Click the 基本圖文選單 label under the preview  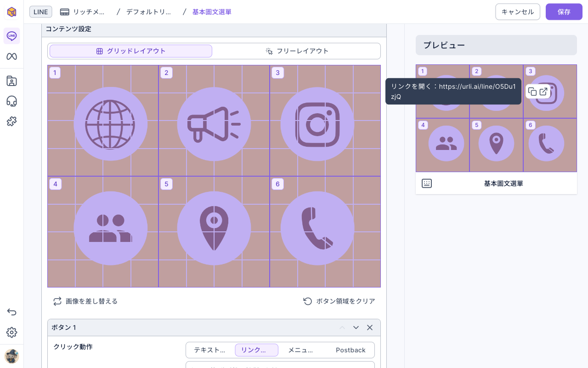click(503, 184)
